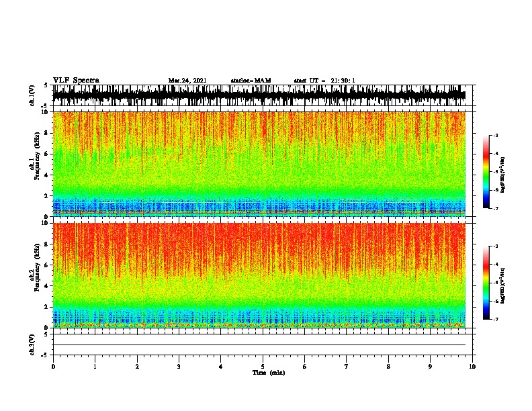Click the "ch.1(V)" axis label
Viewport: 532px width, 411px height.
[32, 95]
